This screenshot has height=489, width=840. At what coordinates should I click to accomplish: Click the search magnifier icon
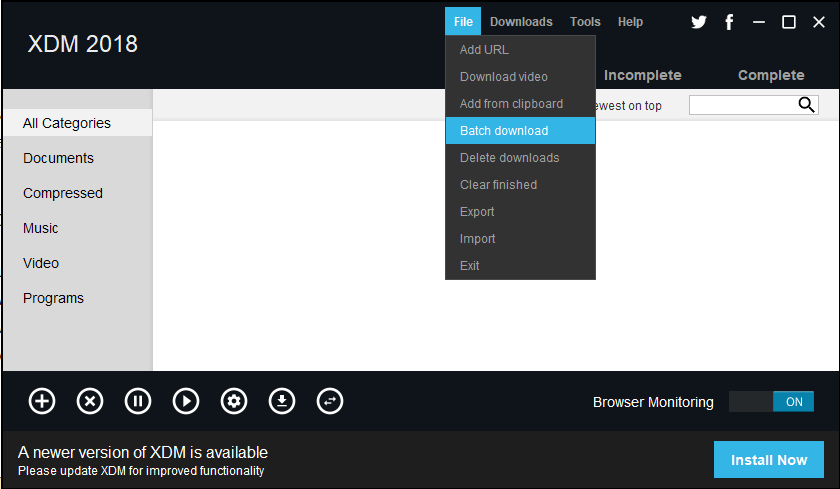(x=806, y=104)
